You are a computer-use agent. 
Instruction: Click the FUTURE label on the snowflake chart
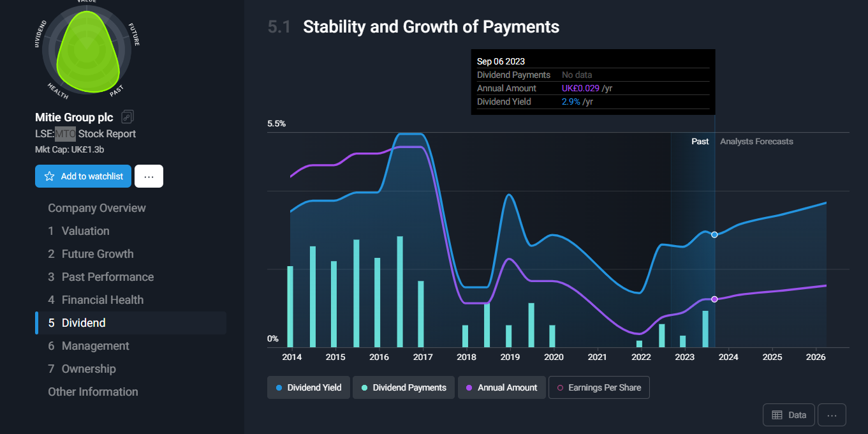134,34
